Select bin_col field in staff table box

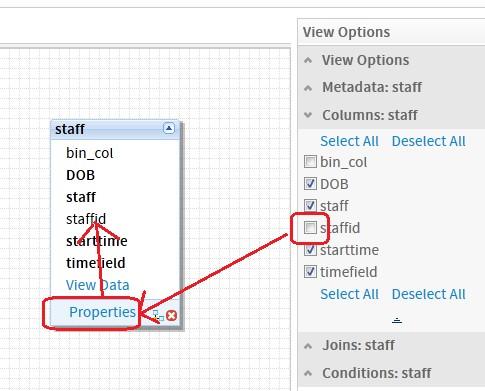click(x=90, y=153)
